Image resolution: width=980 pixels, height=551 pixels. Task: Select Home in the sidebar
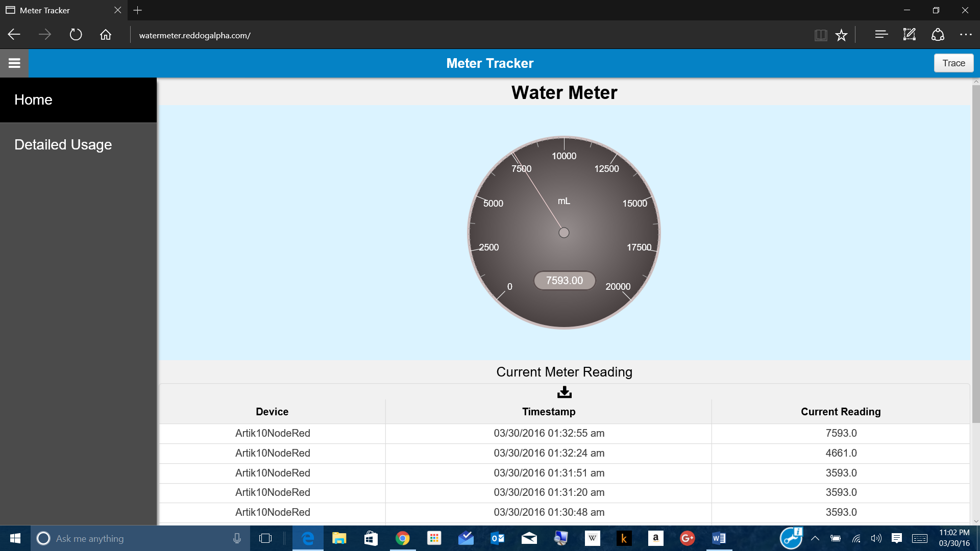click(x=34, y=100)
